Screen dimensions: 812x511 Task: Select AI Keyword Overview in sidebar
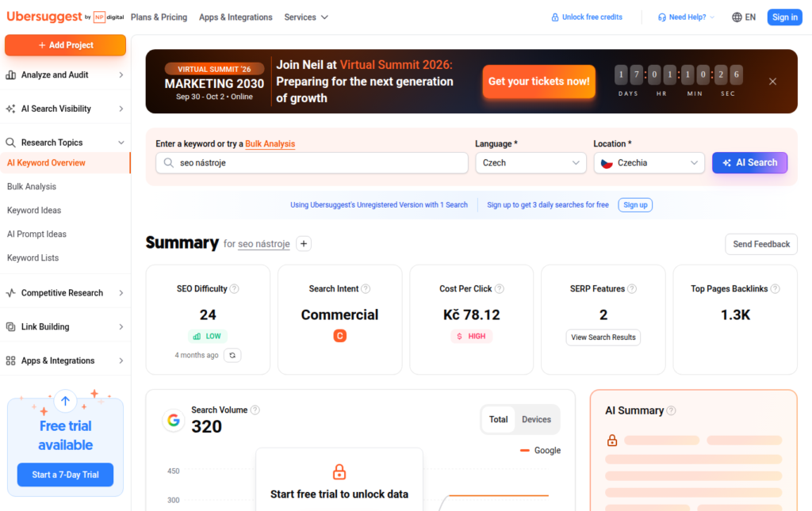click(65, 163)
